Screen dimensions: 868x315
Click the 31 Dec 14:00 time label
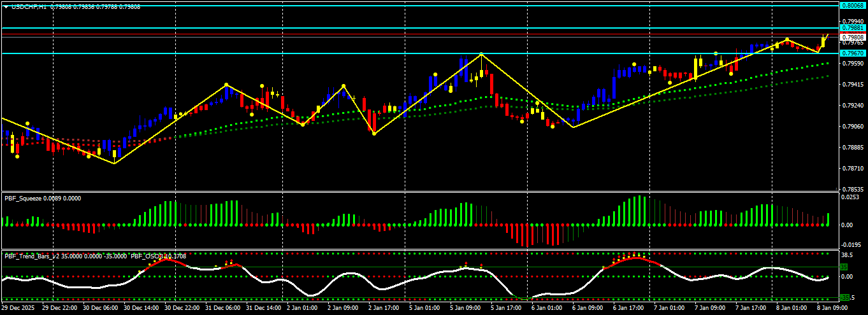click(x=263, y=308)
